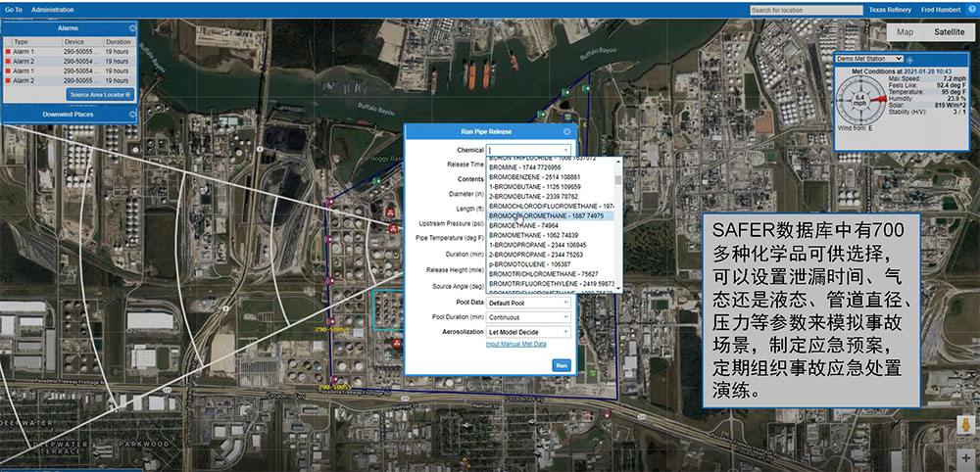
Task: Choose BROMINE - 1744 from list
Action: pyautogui.click(x=550, y=168)
